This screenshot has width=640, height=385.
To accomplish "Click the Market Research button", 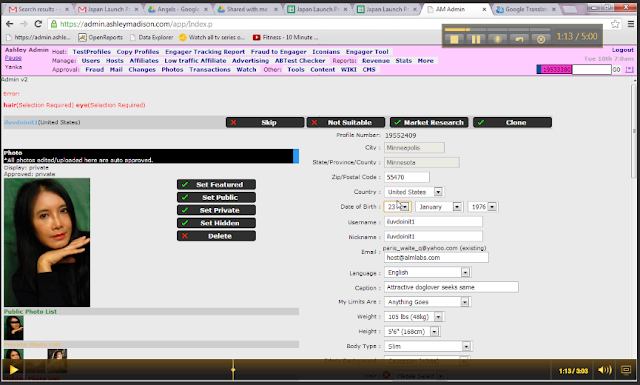I will (x=429, y=122).
